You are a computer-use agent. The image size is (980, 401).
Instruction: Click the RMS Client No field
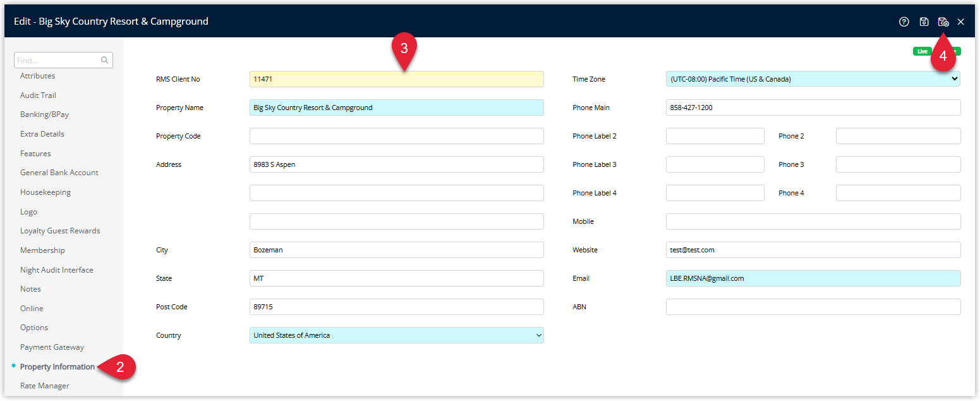click(x=397, y=79)
